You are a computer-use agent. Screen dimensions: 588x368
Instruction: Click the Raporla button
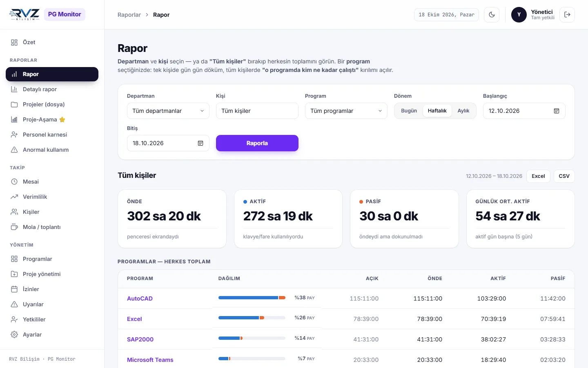click(x=257, y=143)
